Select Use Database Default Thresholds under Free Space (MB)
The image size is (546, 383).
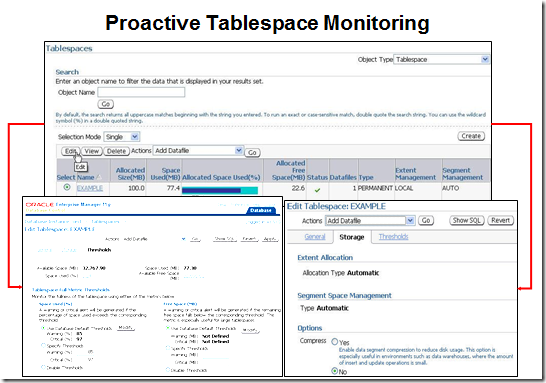pyautogui.click(x=168, y=328)
